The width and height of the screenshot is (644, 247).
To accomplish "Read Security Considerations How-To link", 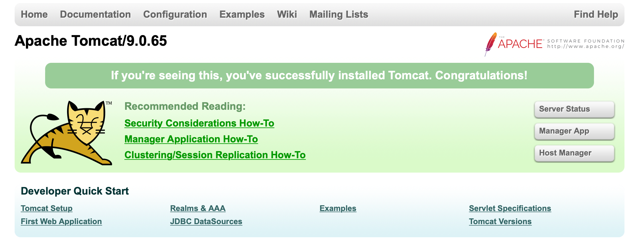I will click(x=199, y=123).
